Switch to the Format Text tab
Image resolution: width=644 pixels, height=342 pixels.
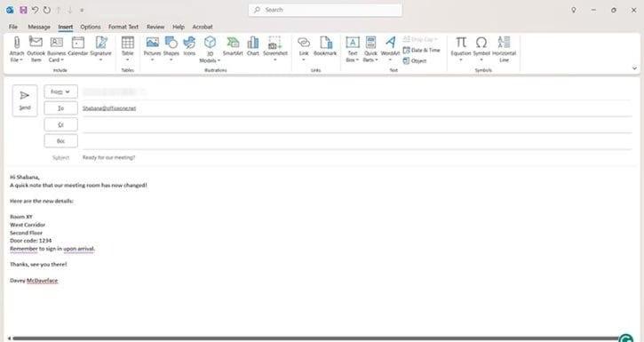point(123,27)
